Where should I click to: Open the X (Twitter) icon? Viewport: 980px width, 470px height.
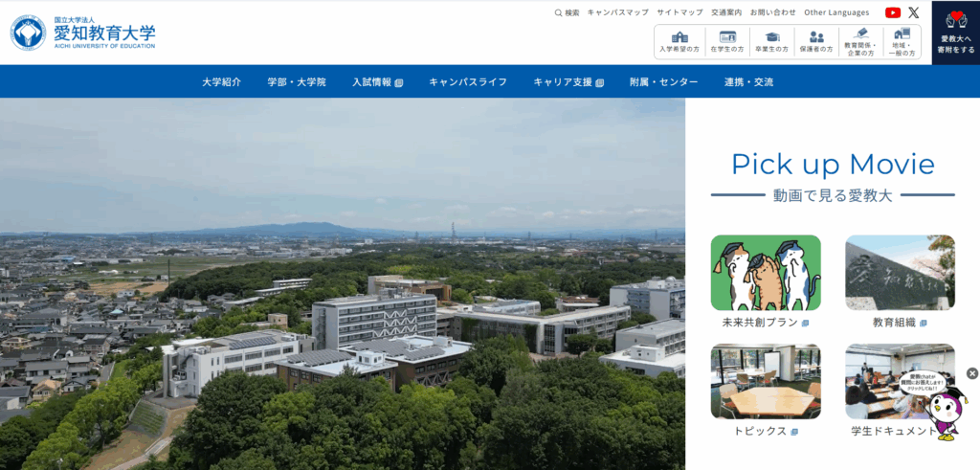pos(914,12)
